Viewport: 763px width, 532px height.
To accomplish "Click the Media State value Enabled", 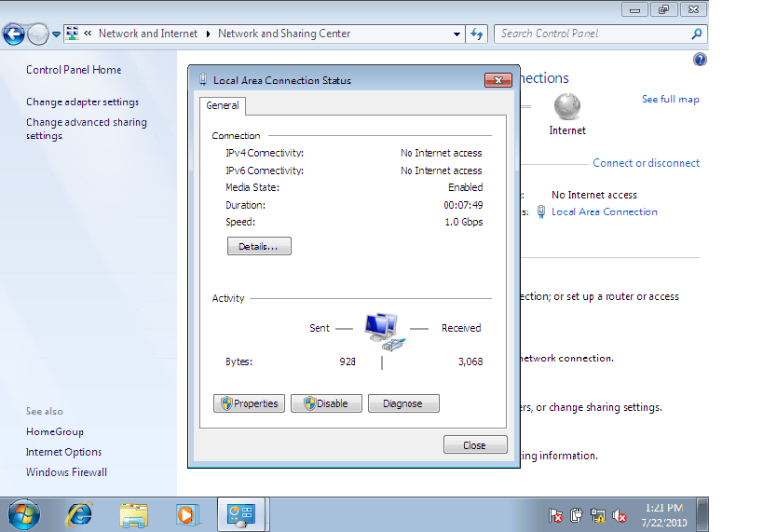I will tap(465, 187).
